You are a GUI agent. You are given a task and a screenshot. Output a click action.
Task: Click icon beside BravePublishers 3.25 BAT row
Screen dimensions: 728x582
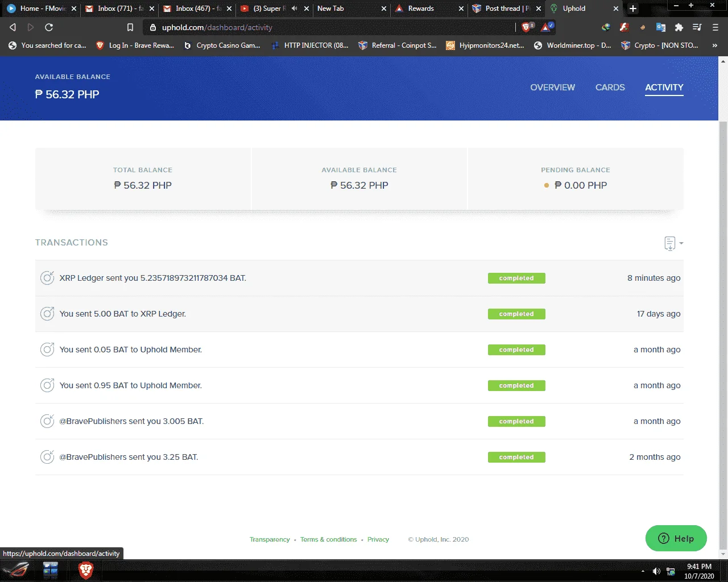[47, 457]
